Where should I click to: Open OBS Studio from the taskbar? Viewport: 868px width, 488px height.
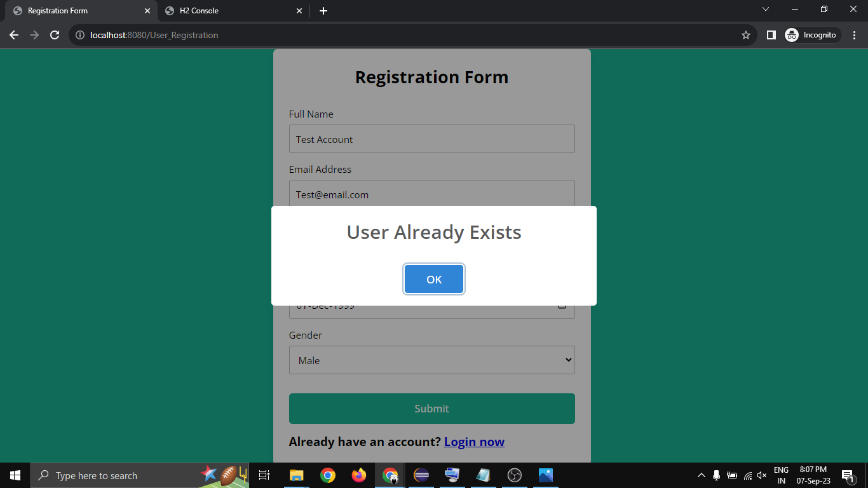(515, 475)
